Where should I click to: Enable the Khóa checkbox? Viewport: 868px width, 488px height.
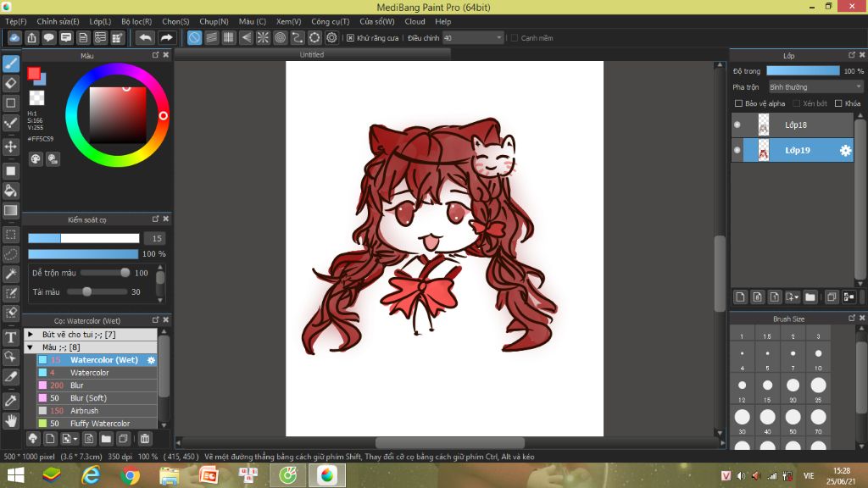pyautogui.click(x=838, y=103)
